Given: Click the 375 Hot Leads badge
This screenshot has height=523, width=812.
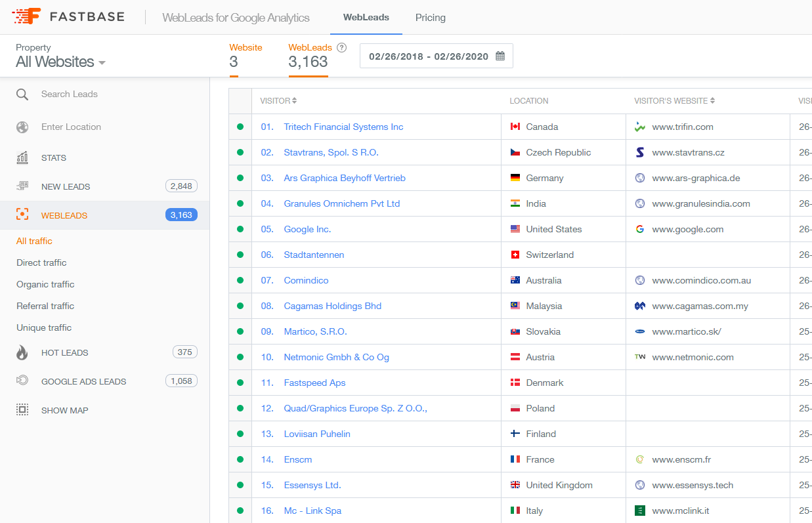Looking at the screenshot, I should click(184, 352).
